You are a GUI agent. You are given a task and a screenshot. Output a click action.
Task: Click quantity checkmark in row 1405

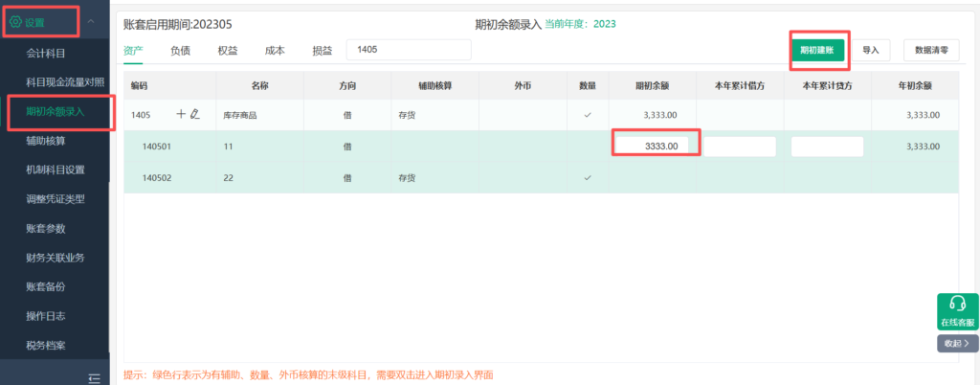click(587, 115)
